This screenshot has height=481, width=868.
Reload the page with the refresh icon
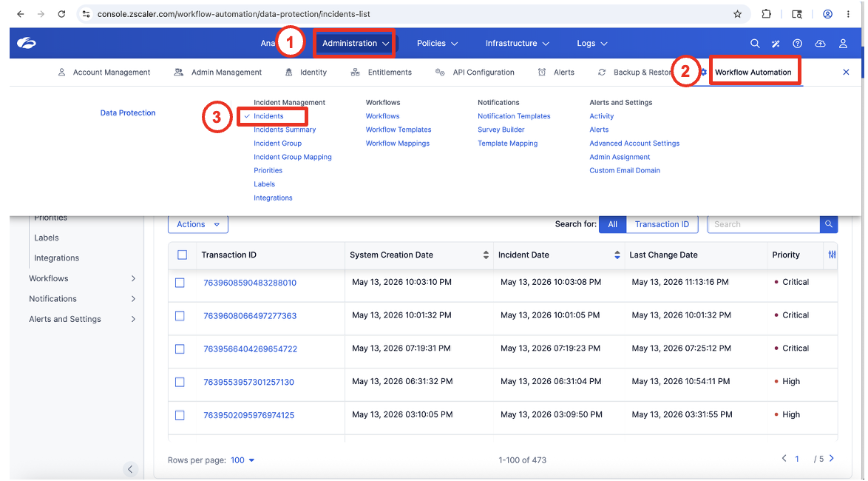(61, 14)
